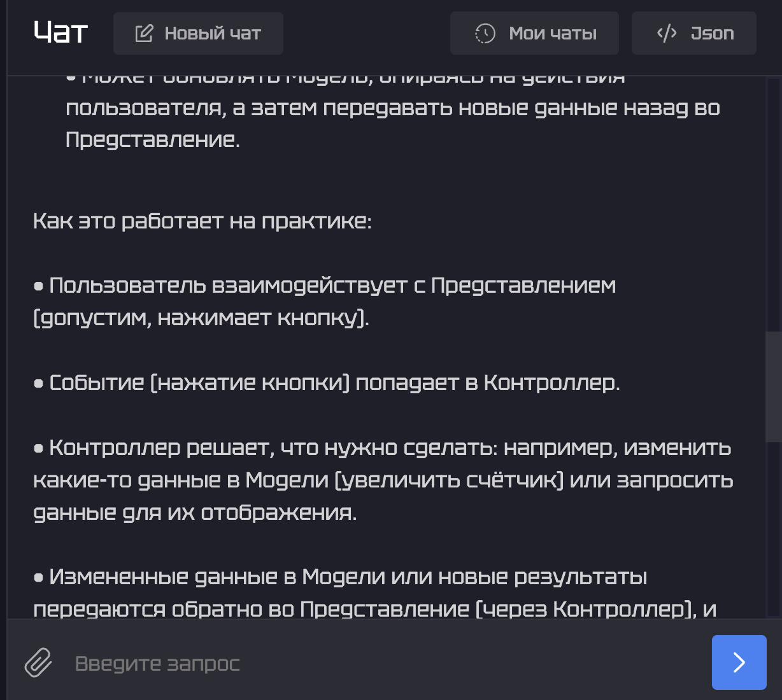Click the scrollbar track below the thumb
Image resolution: width=782 pixels, height=700 pixels.
(x=773, y=528)
